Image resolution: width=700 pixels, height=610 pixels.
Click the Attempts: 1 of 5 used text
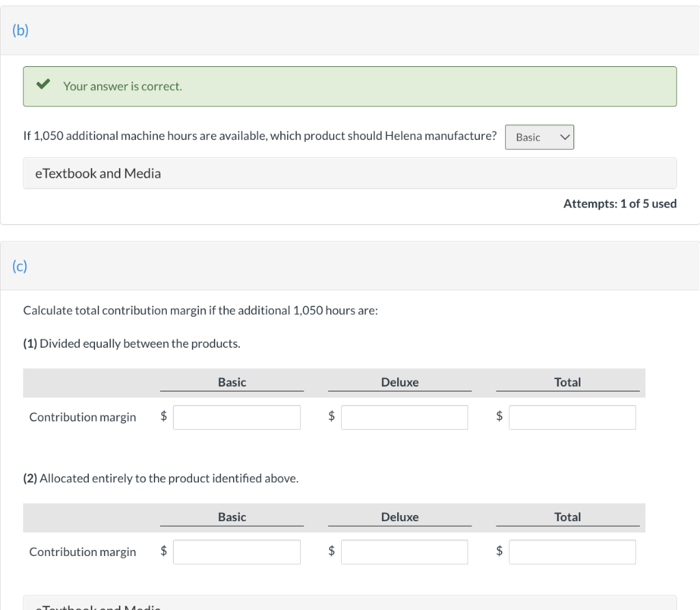(x=620, y=204)
